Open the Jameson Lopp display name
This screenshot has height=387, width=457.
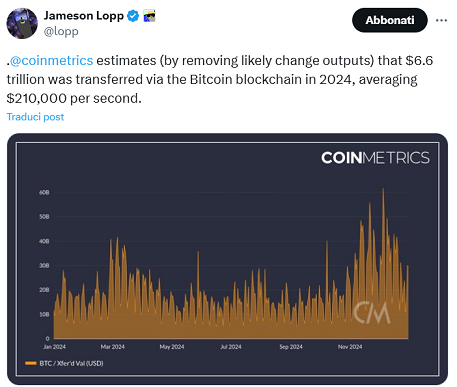84,16
